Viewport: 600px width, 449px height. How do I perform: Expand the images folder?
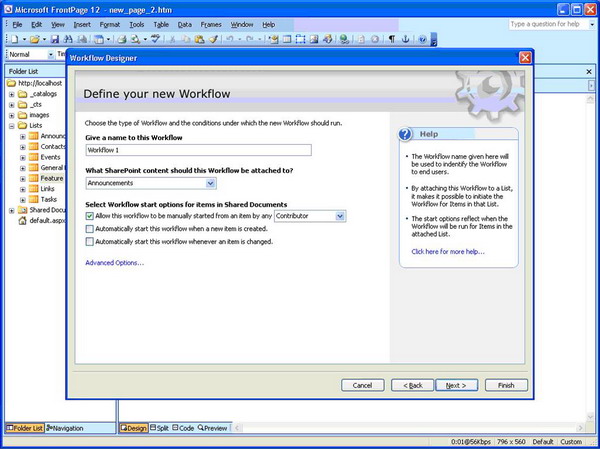click(11, 115)
